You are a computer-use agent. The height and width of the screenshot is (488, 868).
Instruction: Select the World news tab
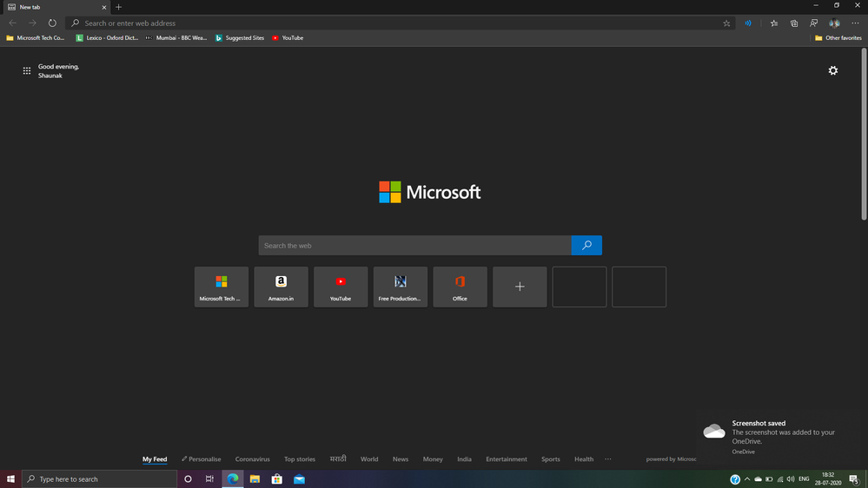369,459
